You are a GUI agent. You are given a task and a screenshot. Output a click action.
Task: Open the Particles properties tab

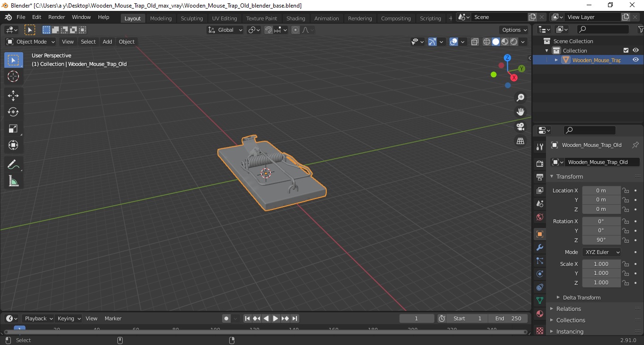point(539,261)
